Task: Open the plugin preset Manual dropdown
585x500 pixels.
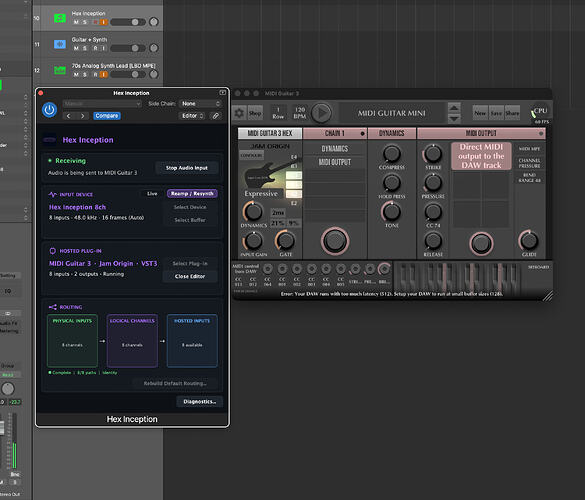Action: [x=102, y=103]
